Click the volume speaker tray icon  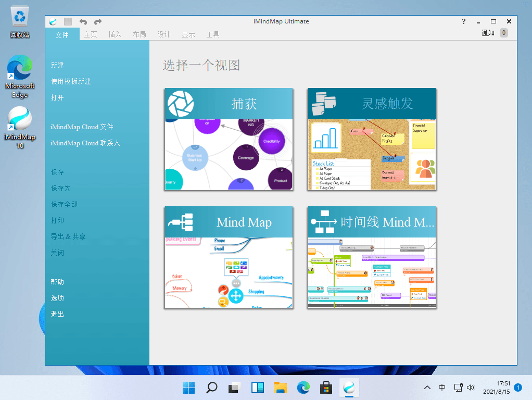pos(471,387)
